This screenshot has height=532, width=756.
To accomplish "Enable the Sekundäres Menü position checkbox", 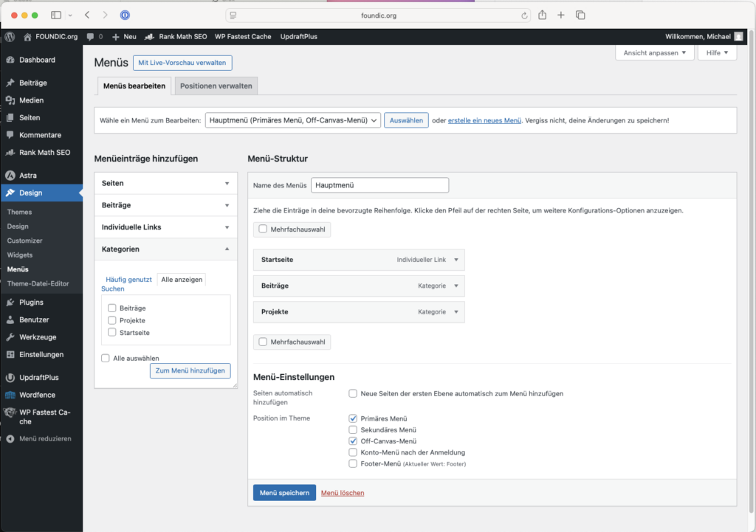I will point(353,429).
